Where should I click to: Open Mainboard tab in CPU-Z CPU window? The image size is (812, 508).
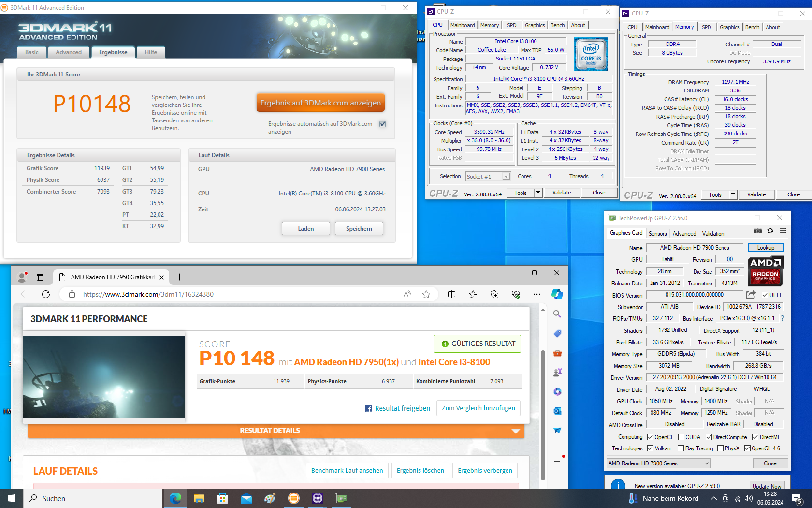(x=463, y=25)
